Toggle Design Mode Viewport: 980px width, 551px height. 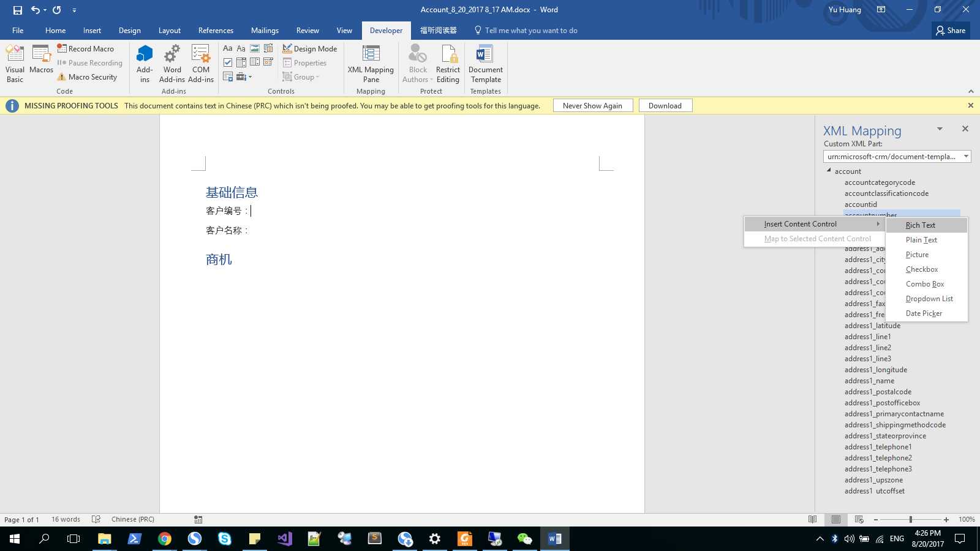click(309, 48)
